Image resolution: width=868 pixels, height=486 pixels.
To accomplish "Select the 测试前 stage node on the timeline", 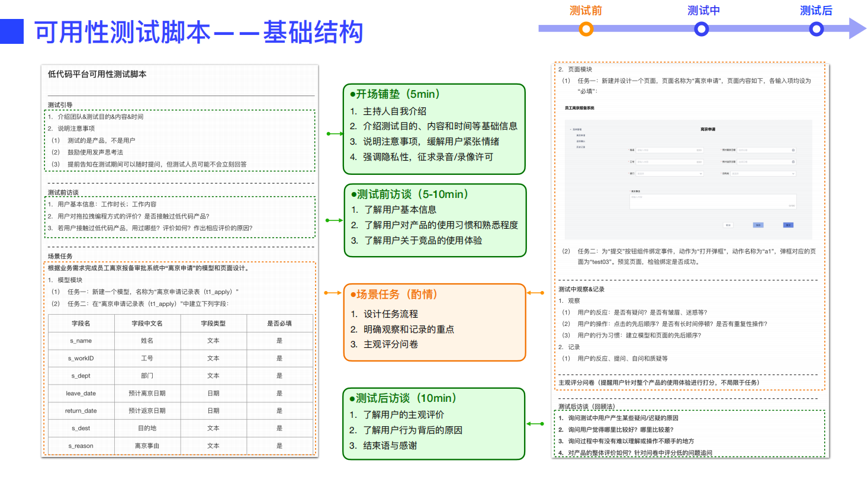I will point(586,28).
